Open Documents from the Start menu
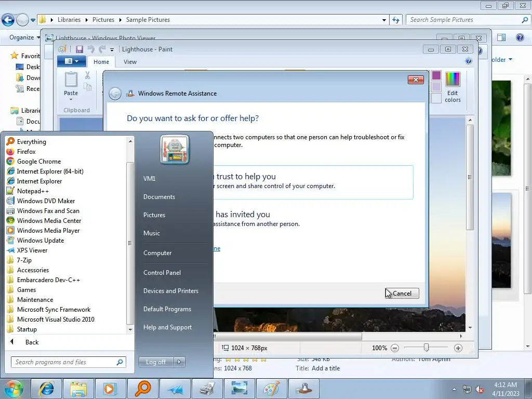 [159, 197]
